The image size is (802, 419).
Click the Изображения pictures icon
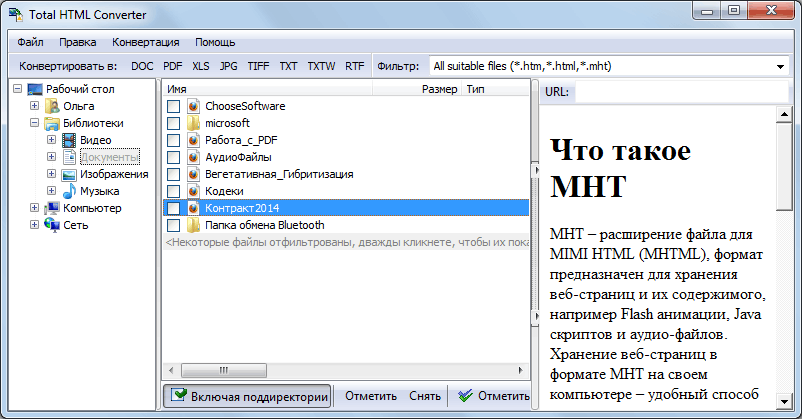coord(69,174)
